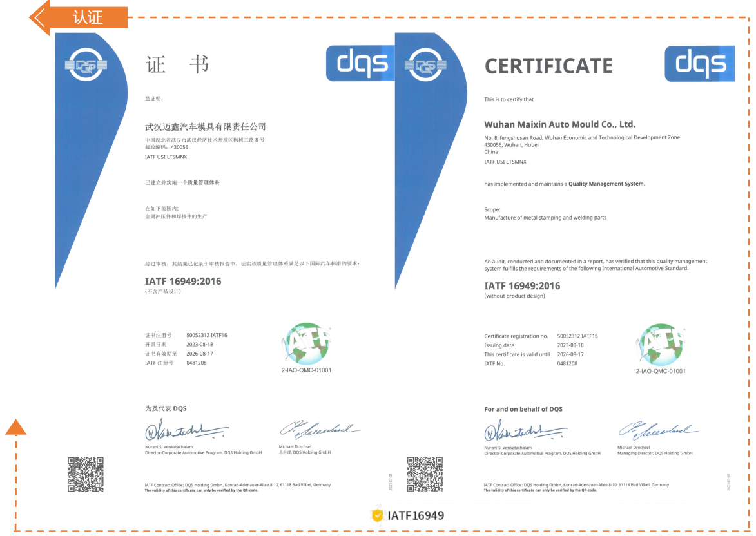The height and width of the screenshot is (536, 756).
Task: Open the QR code on the Chinese certificate
Action: click(x=86, y=475)
